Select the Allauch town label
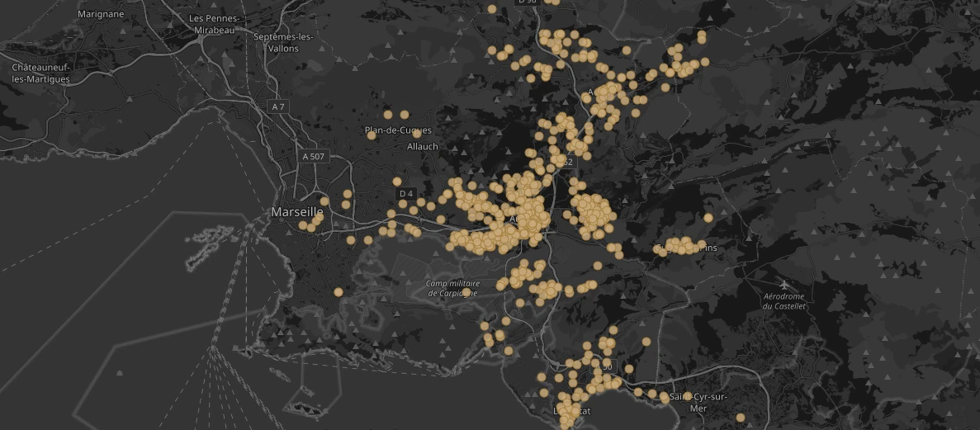Viewport: 980px width, 430px height. coord(423,146)
